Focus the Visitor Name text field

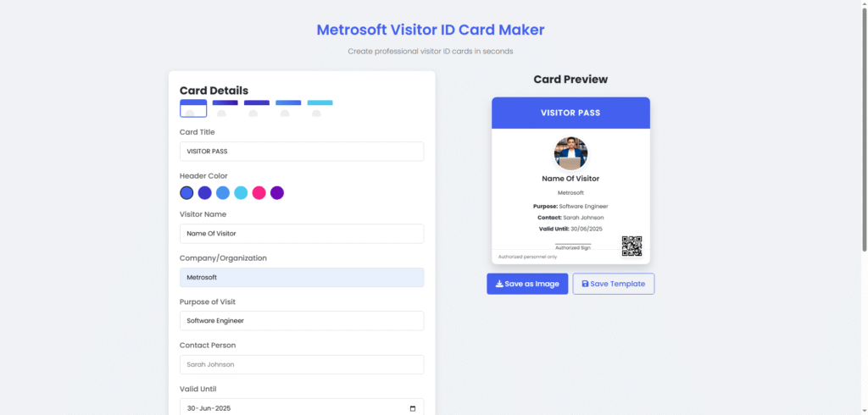point(302,234)
